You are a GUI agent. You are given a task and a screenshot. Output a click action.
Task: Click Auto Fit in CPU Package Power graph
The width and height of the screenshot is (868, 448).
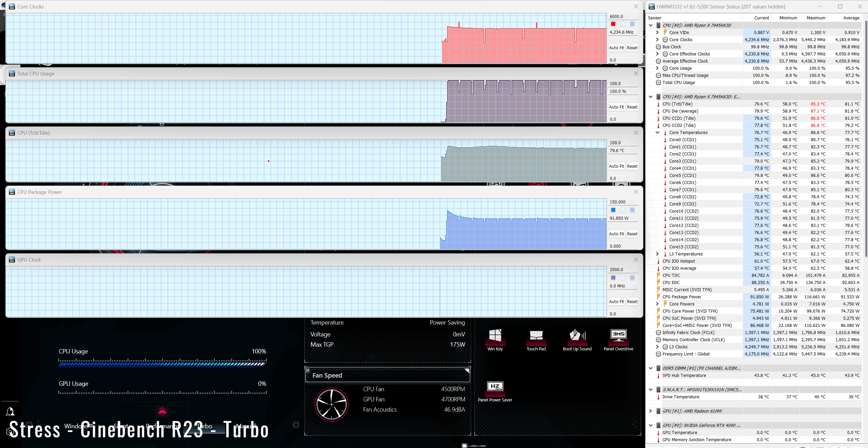(x=616, y=234)
